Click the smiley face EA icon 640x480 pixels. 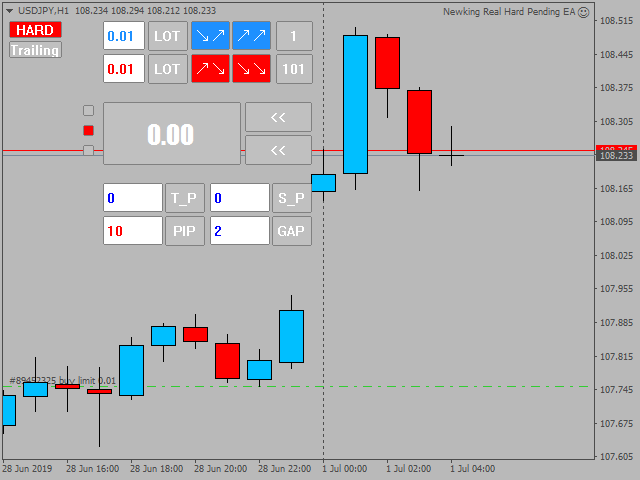584,12
